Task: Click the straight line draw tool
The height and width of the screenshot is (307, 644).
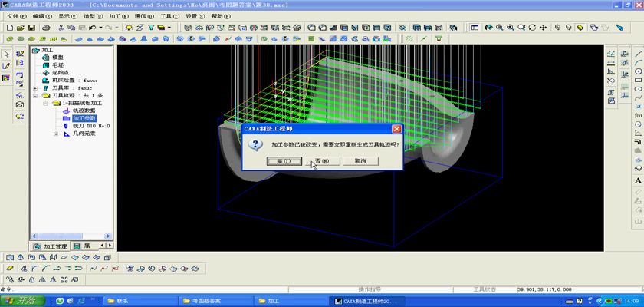Action: (638, 54)
